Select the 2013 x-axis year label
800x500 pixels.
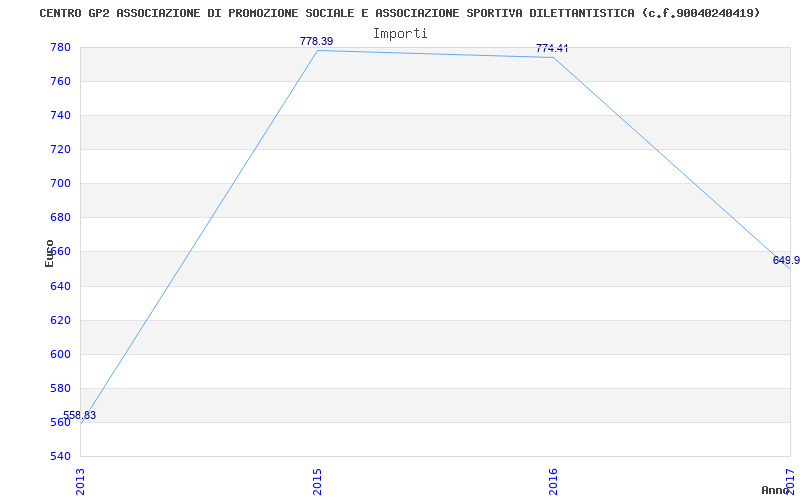point(80,482)
